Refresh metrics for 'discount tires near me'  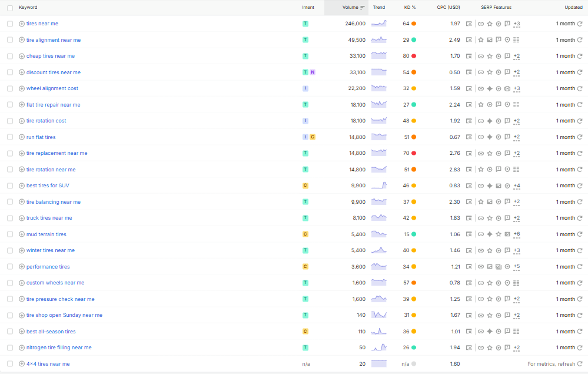(x=580, y=72)
